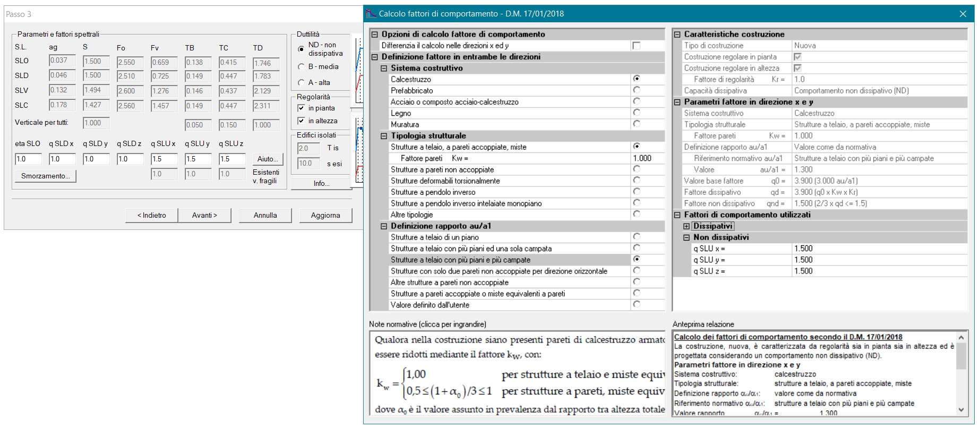Screen dimensions: 980x428
Task: Expand the Dissipativi group
Action: [686, 226]
